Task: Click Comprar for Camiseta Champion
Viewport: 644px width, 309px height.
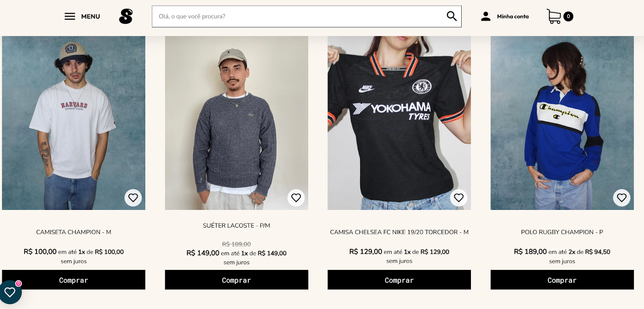Action: click(74, 280)
